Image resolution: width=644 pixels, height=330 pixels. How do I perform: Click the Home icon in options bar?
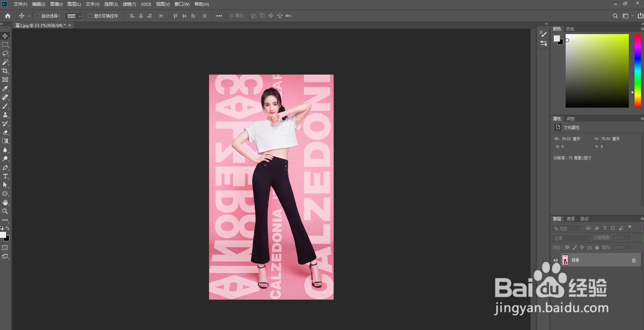click(8, 16)
